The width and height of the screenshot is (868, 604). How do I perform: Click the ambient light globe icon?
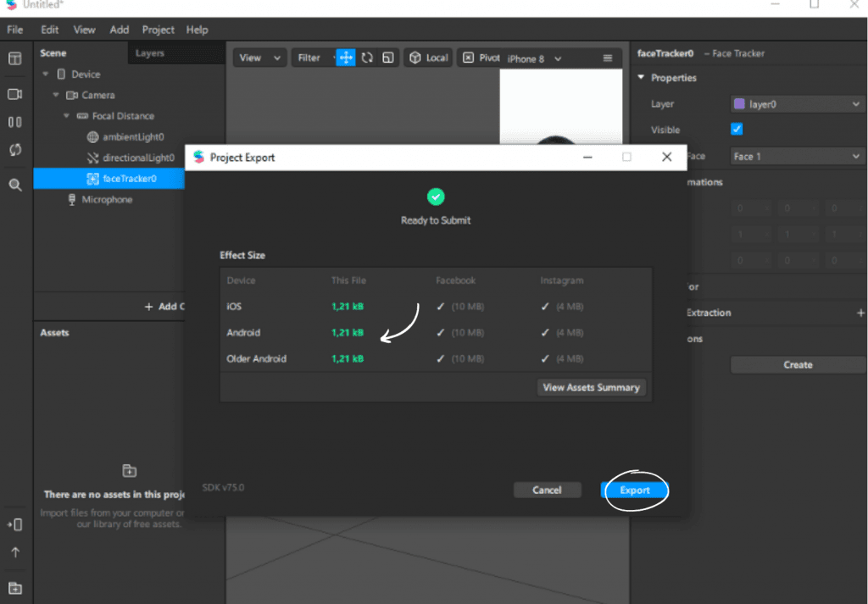(x=92, y=136)
